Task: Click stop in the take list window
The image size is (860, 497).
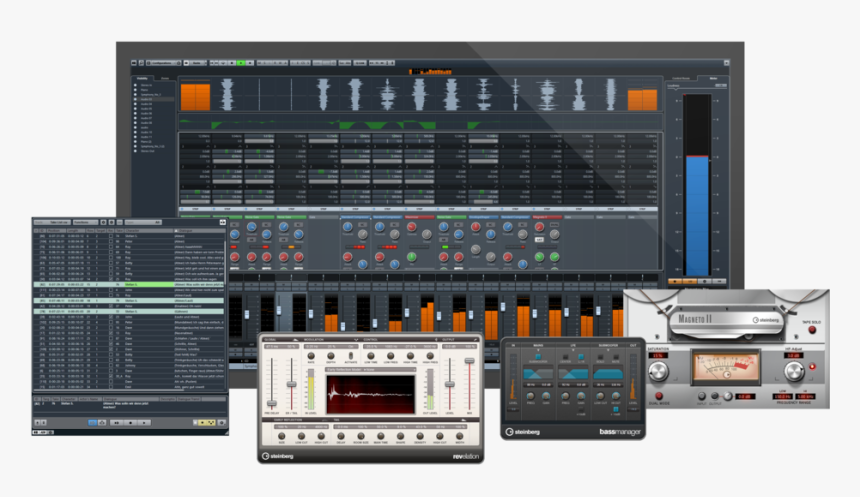Action: [131, 422]
